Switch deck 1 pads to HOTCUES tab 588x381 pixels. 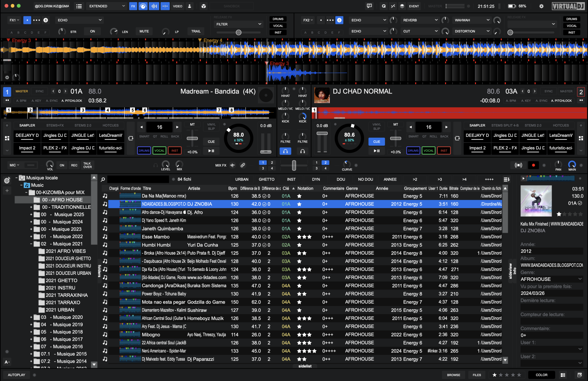111,126
